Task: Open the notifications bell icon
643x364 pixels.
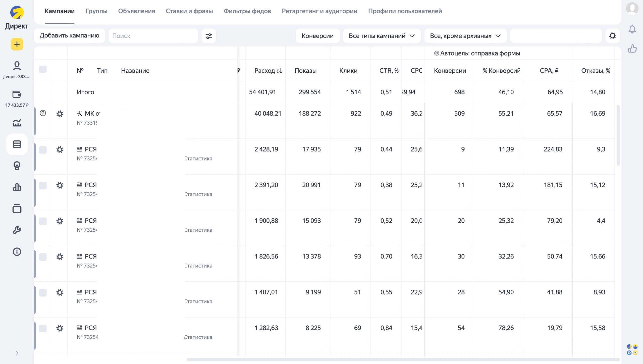Action: 632,29
